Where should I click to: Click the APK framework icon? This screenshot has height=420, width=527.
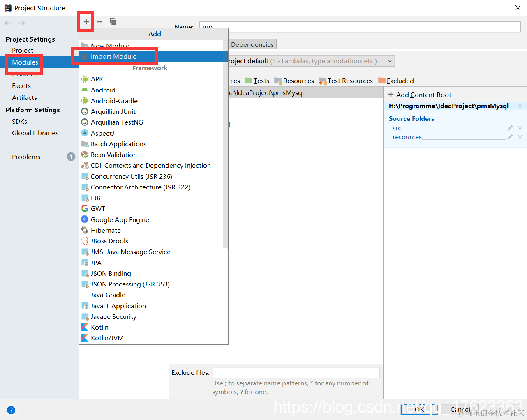pyautogui.click(x=85, y=79)
